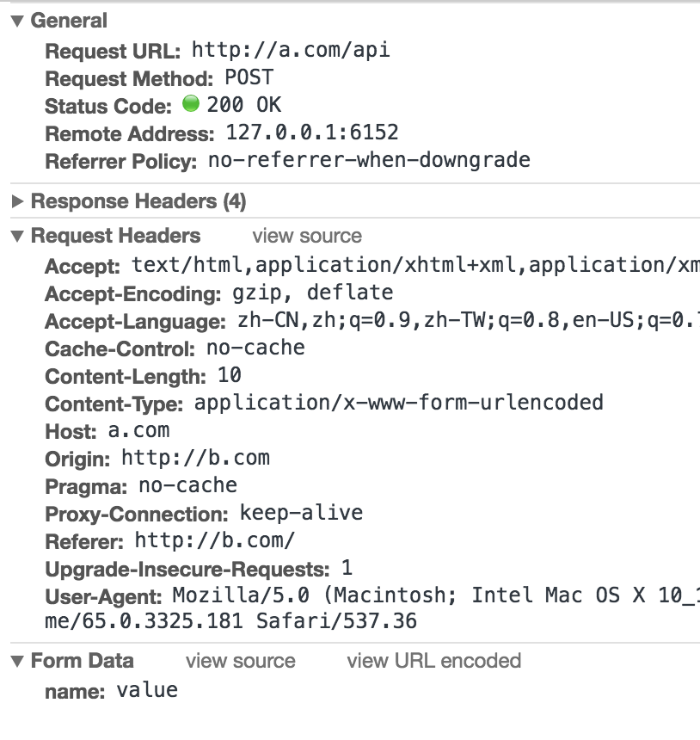Click the Host header value a.com

click(x=138, y=431)
